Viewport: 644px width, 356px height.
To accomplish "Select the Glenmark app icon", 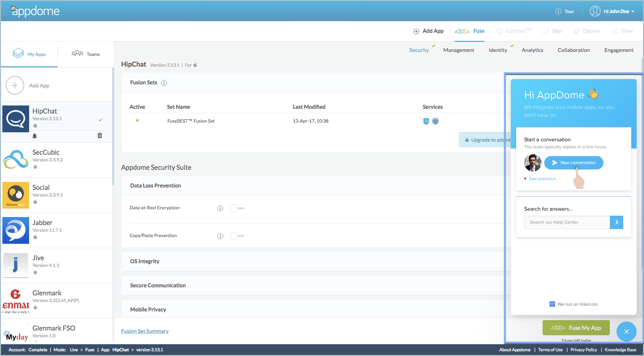I will pyautogui.click(x=16, y=301).
